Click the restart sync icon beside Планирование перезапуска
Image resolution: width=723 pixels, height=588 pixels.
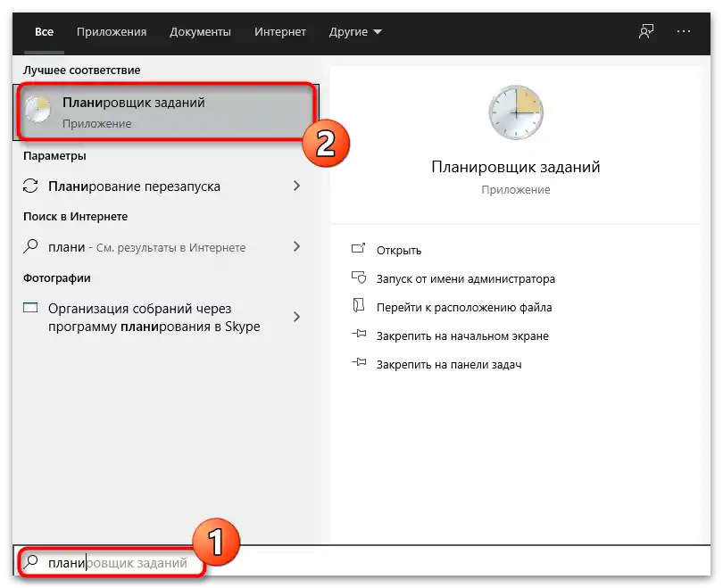point(30,186)
